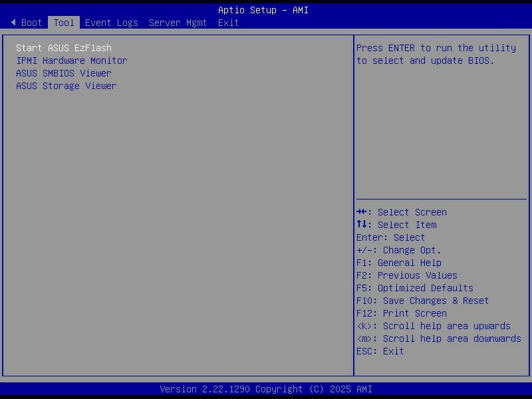The image size is (532, 399).
Task: Click '<m>: Scroll help area downwards' hint
Action: [439, 338]
